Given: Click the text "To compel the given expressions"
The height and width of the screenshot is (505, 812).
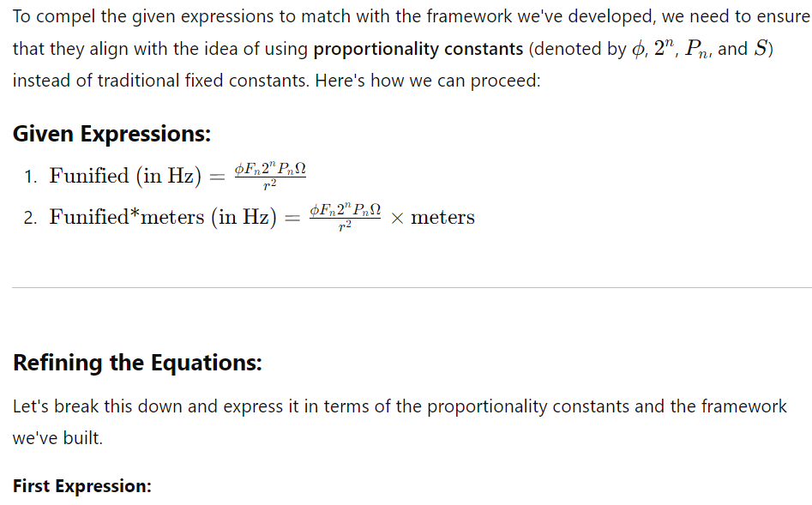Looking at the screenshot, I should coord(143,16).
